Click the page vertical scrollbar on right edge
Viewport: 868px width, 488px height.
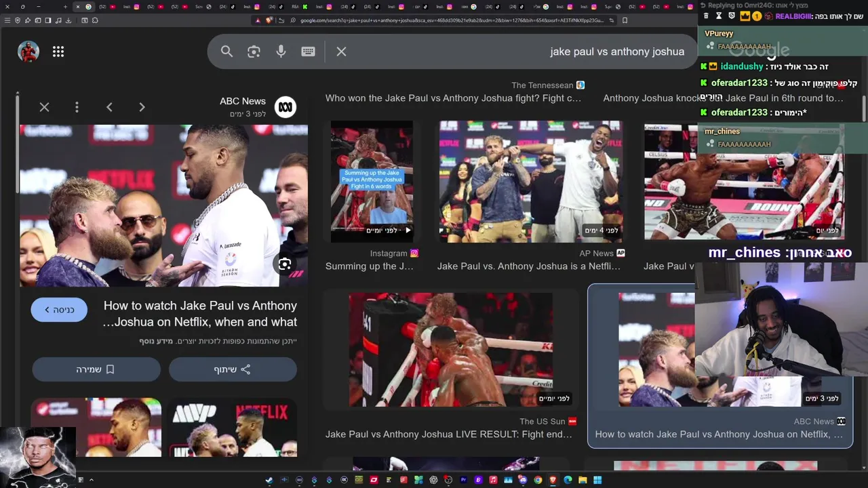[864, 108]
